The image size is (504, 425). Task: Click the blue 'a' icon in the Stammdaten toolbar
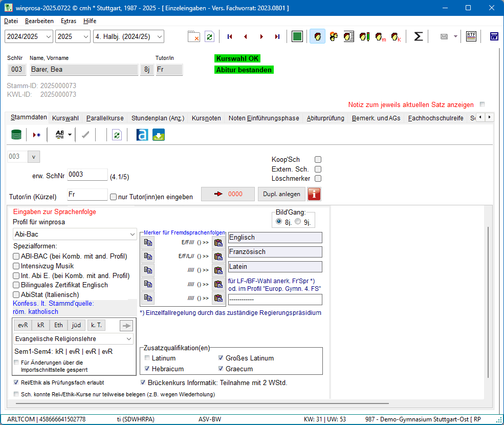pyautogui.click(x=142, y=135)
